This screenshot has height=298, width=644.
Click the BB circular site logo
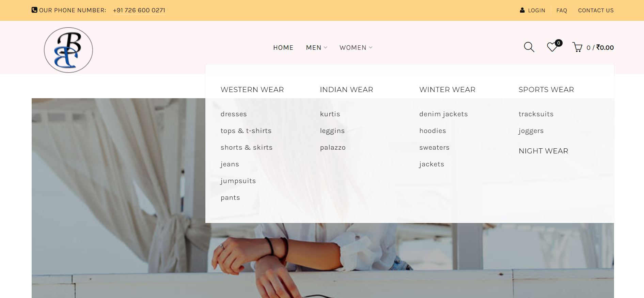pyautogui.click(x=68, y=50)
